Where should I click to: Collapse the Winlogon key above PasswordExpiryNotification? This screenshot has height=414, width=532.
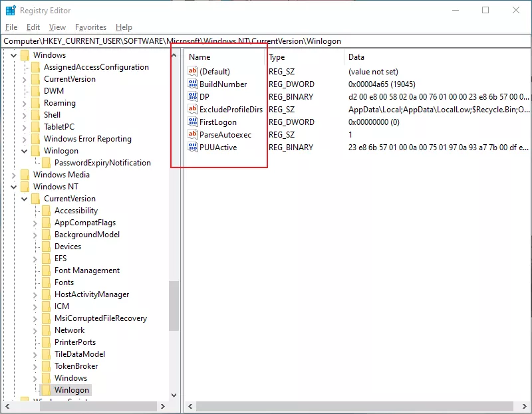[25, 151]
